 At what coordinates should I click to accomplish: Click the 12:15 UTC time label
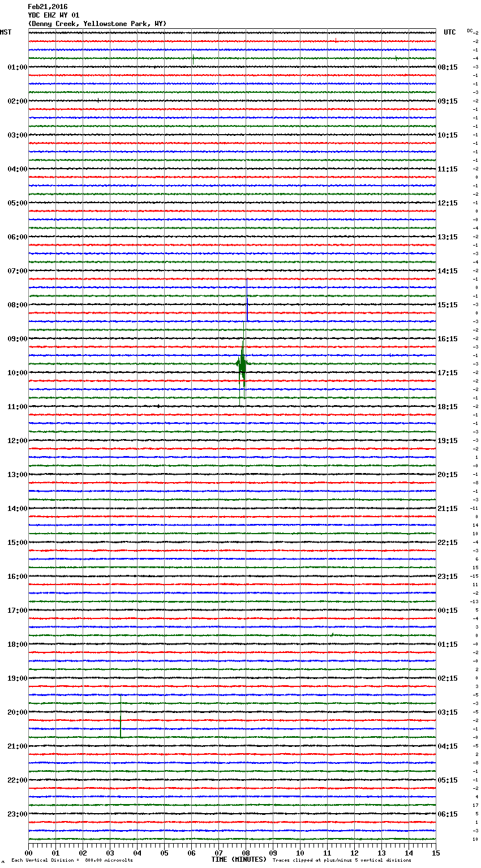[448, 203]
